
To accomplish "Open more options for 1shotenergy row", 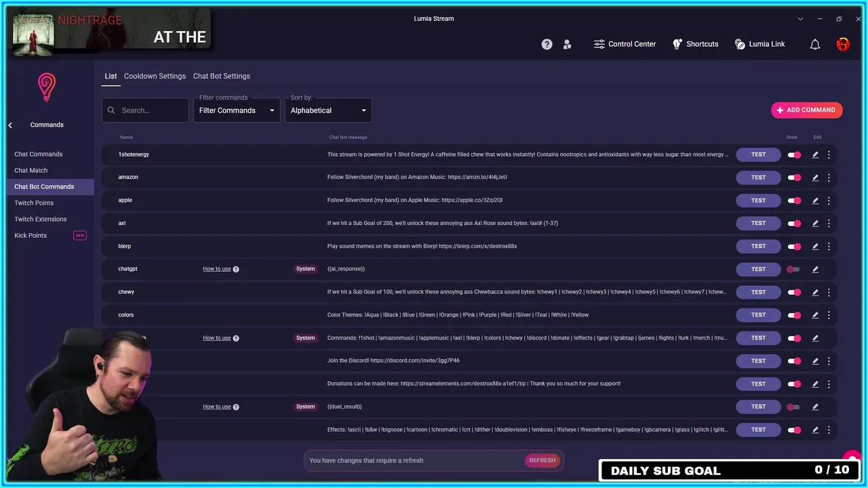I will (x=829, y=155).
